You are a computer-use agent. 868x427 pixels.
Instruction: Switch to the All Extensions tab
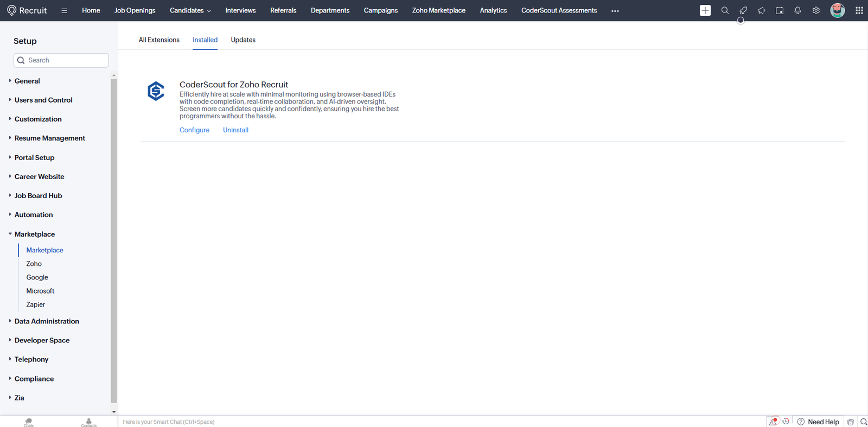[159, 40]
